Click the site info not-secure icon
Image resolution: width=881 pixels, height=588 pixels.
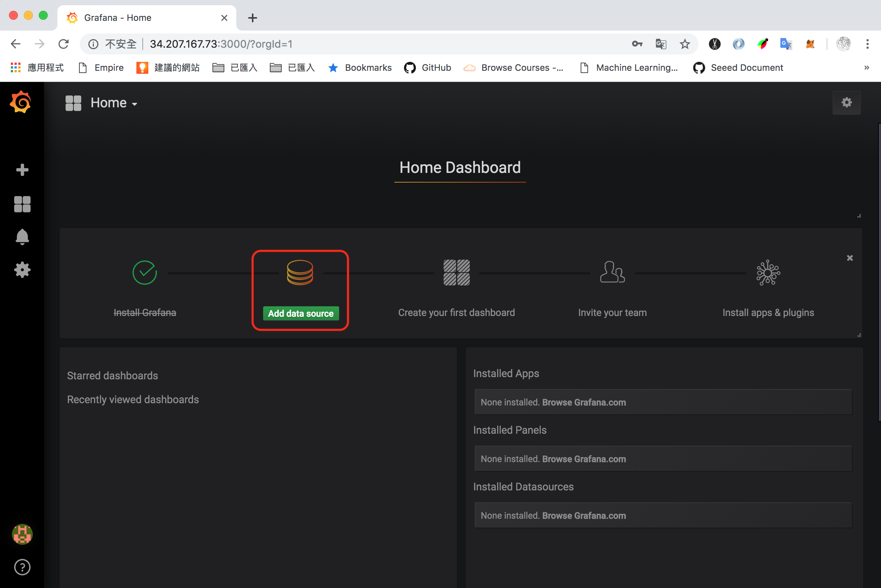tap(94, 44)
